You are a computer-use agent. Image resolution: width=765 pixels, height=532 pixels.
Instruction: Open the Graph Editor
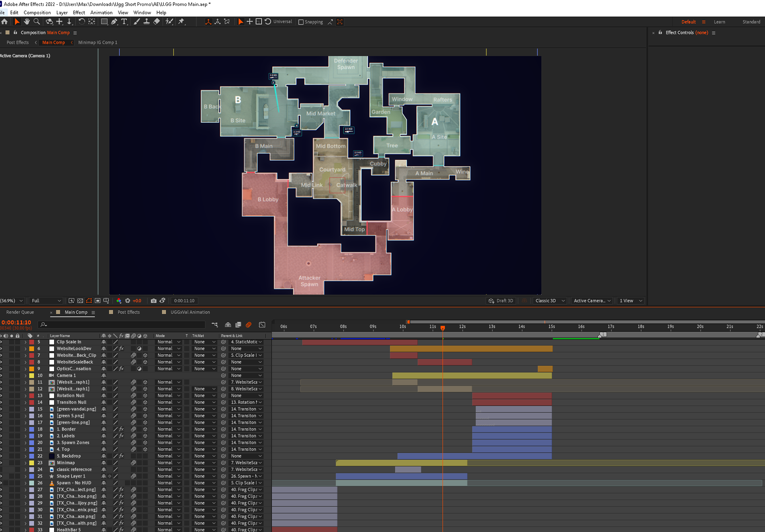pos(262,325)
